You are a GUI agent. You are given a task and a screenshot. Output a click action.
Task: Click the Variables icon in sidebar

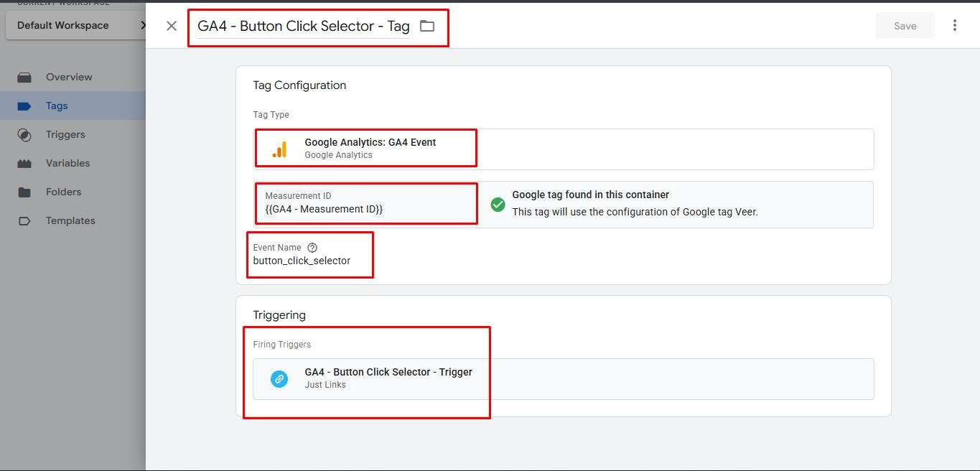[x=24, y=163]
